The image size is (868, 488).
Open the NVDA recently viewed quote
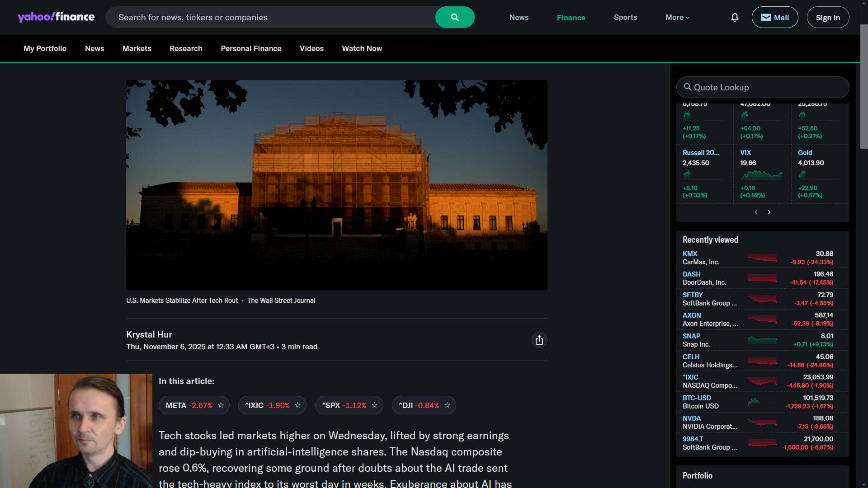(691, 418)
